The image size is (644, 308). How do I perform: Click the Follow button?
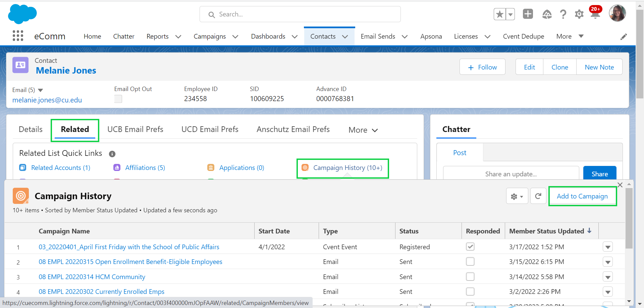pos(482,67)
